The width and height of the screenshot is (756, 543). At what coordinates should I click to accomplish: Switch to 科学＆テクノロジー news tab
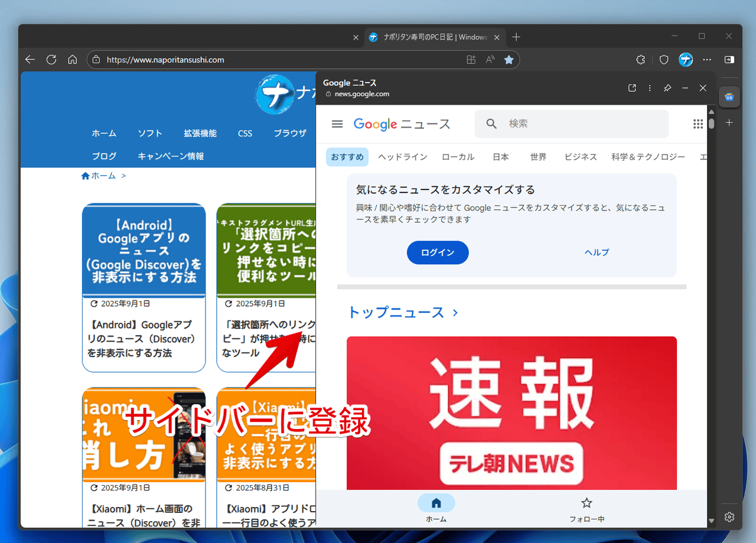(x=649, y=157)
